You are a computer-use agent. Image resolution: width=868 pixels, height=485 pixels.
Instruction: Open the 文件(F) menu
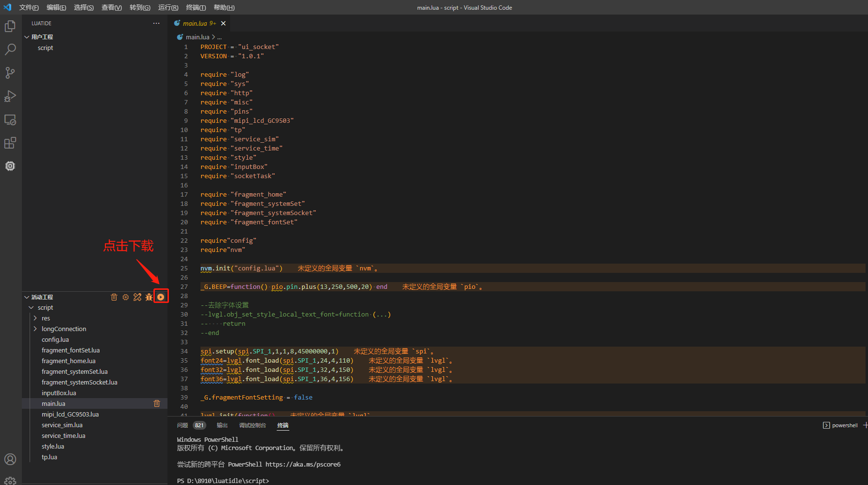click(29, 7)
